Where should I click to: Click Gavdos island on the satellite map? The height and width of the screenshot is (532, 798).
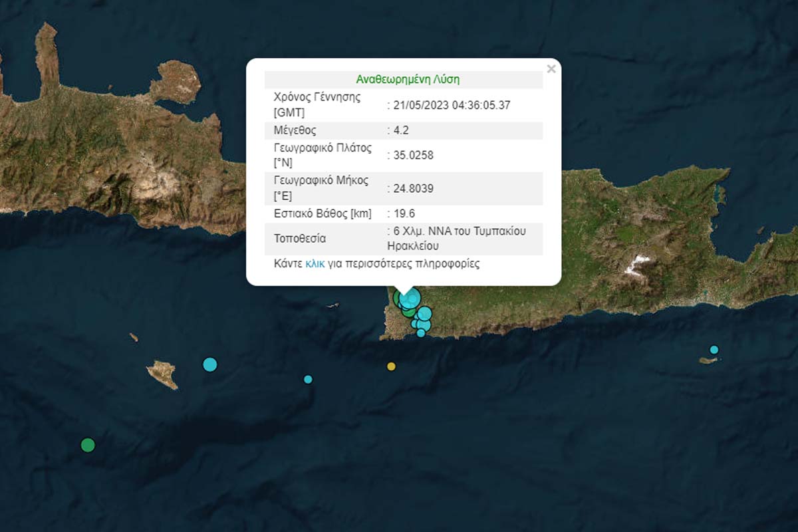(x=162, y=374)
